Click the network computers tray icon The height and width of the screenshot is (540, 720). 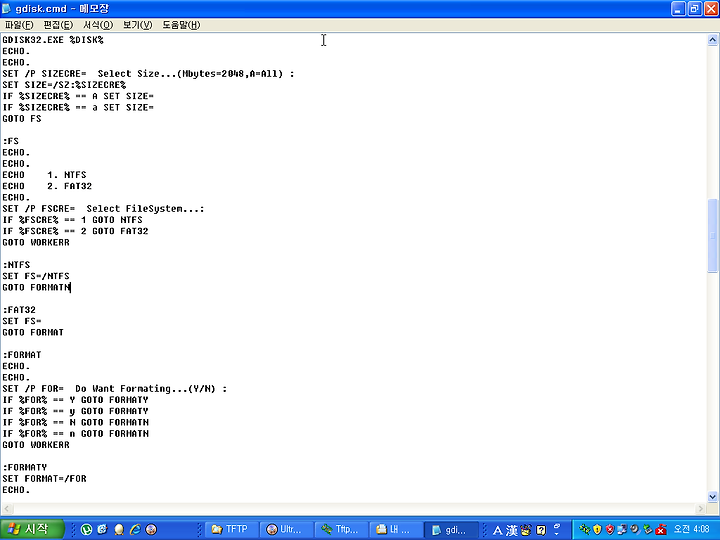point(622,529)
